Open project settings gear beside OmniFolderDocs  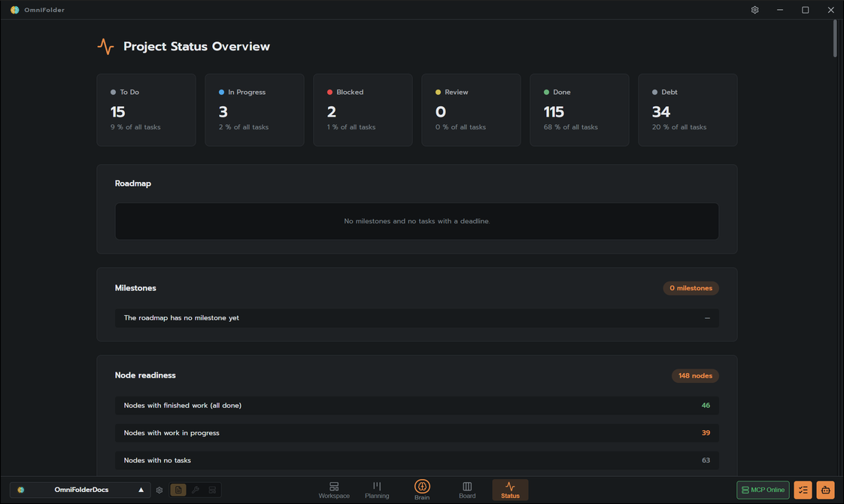[159, 490]
